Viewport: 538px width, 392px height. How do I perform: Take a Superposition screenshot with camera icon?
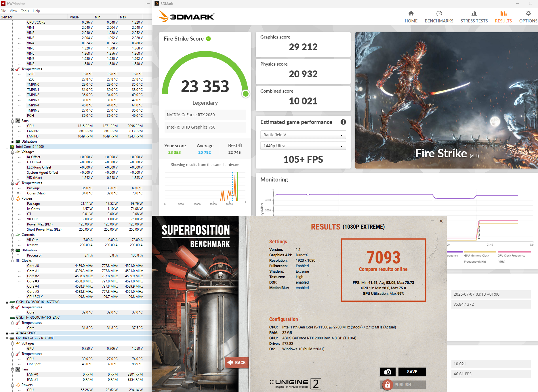[388, 372]
